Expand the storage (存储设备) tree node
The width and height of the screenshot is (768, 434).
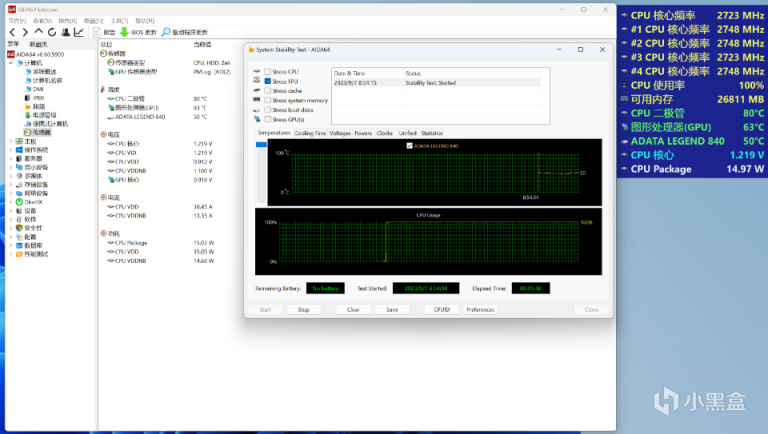pos(11,185)
